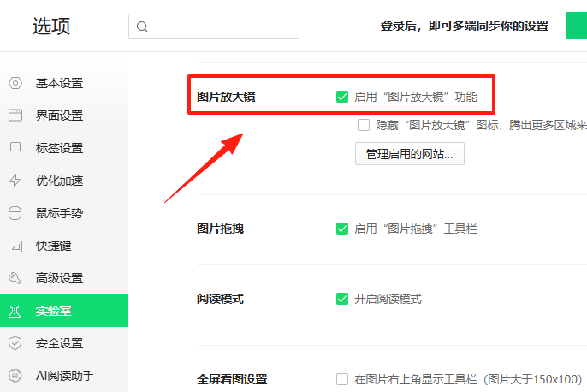
Task: Click the AI阅读助手 icon
Action: [x=15, y=376]
